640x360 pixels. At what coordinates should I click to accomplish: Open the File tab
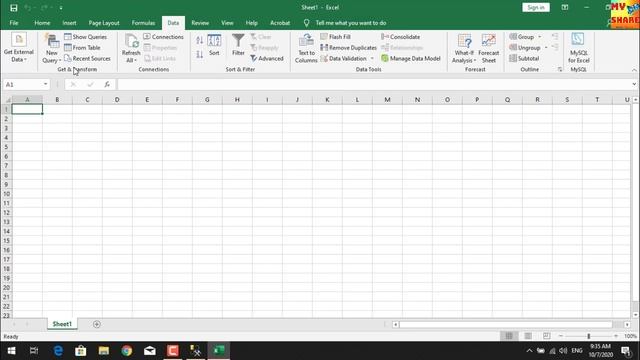click(14, 23)
